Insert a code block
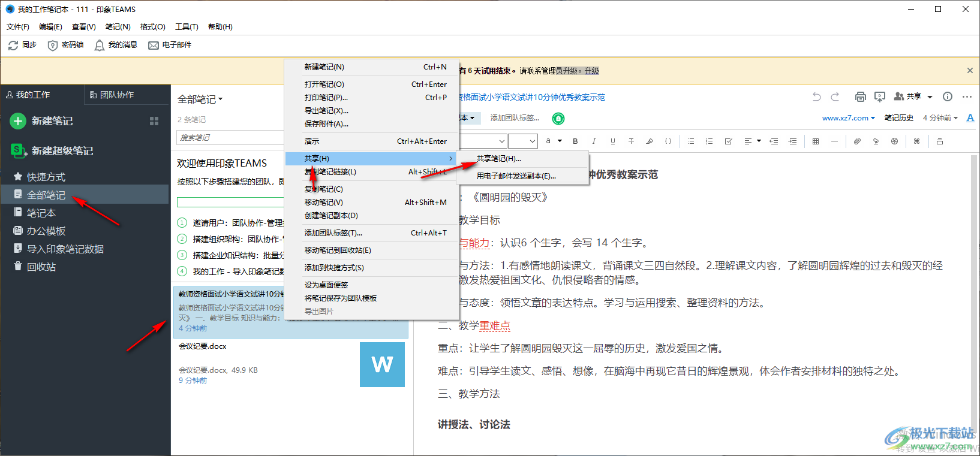Viewport: 980px width, 456px height. (668, 141)
